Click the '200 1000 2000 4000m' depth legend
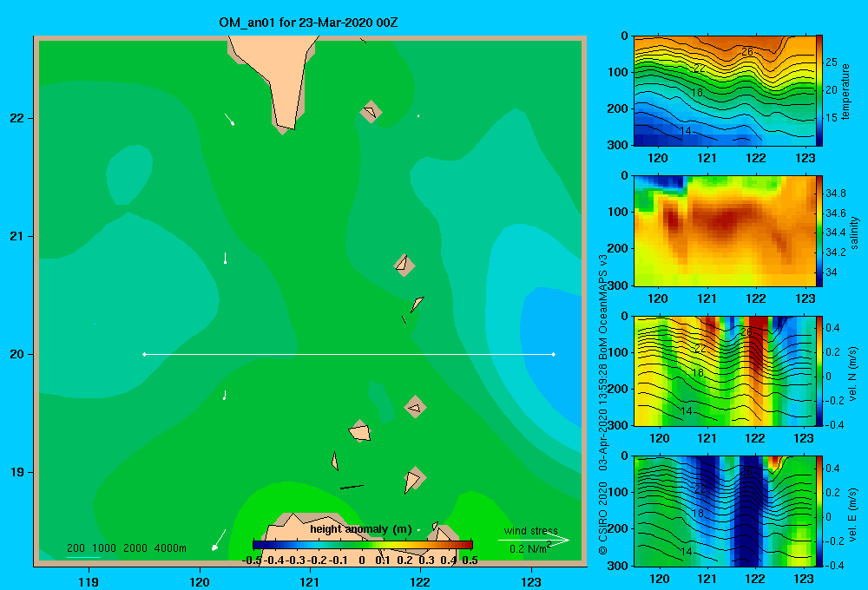This screenshot has width=868, height=590. 126,548
